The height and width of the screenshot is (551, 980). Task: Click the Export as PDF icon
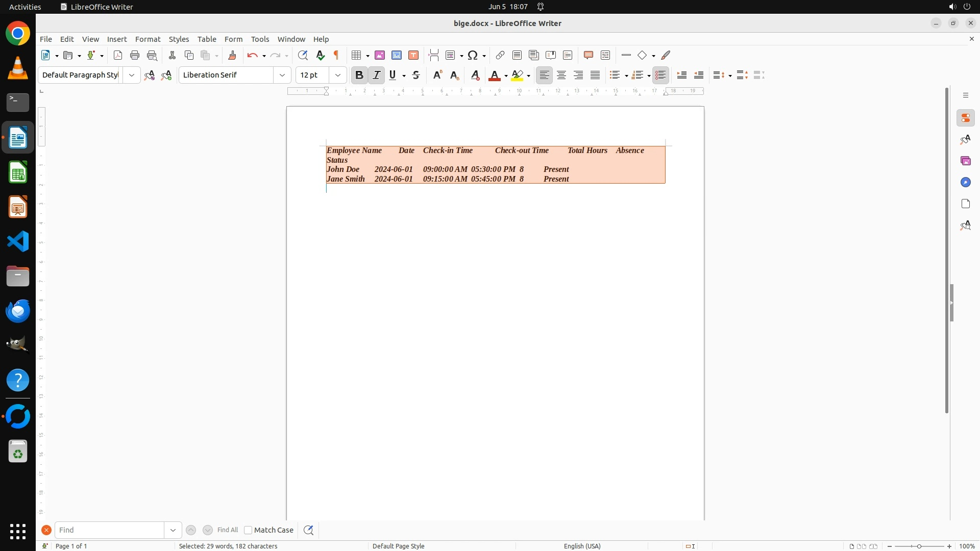[118, 55]
